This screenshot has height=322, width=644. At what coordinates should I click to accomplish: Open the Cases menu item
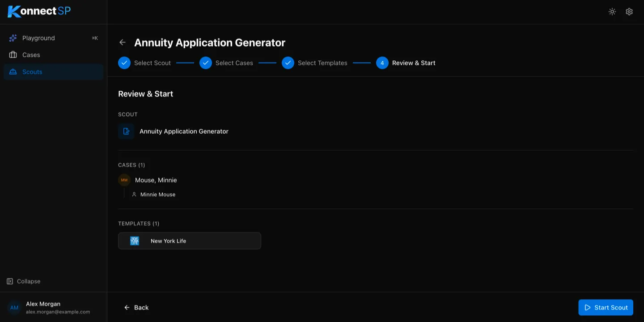tap(54, 55)
